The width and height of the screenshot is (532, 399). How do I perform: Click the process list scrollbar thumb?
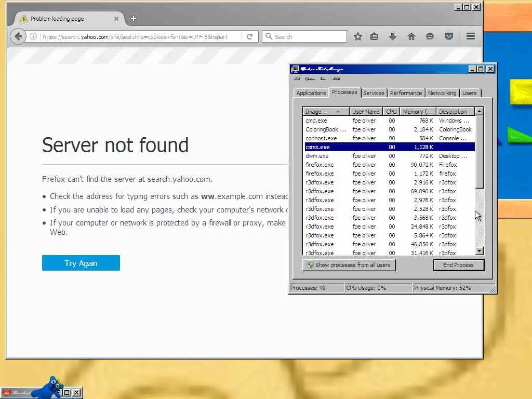point(479,152)
